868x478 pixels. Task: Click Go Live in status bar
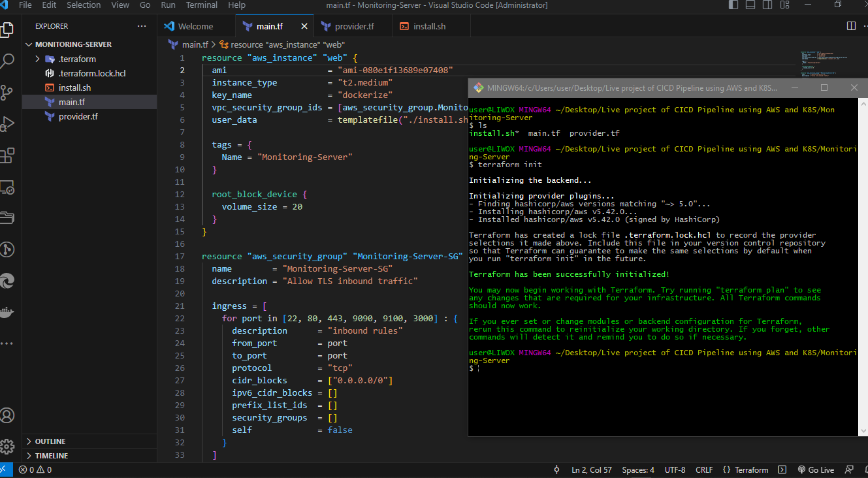coord(816,470)
